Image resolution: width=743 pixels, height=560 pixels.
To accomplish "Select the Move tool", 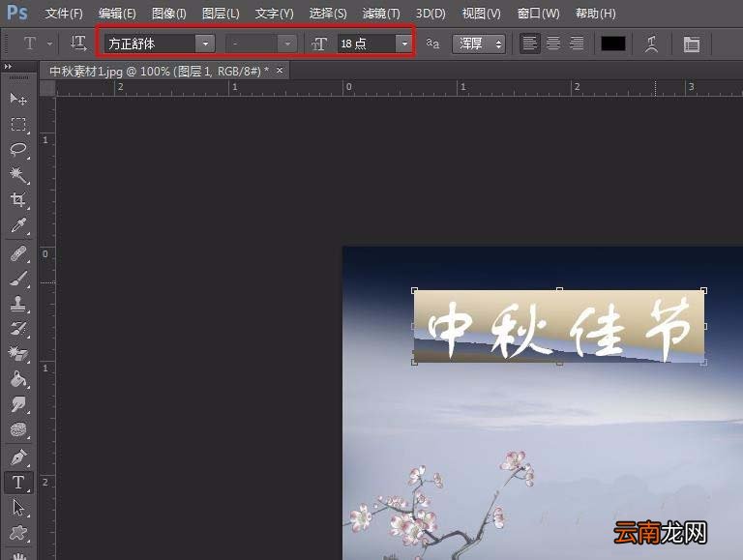I will [18, 99].
